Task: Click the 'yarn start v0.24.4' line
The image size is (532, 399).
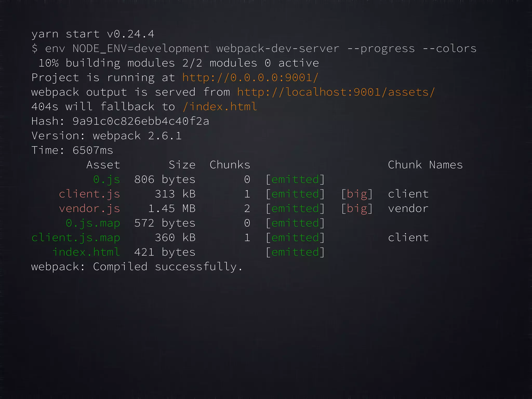Action: tap(93, 34)
